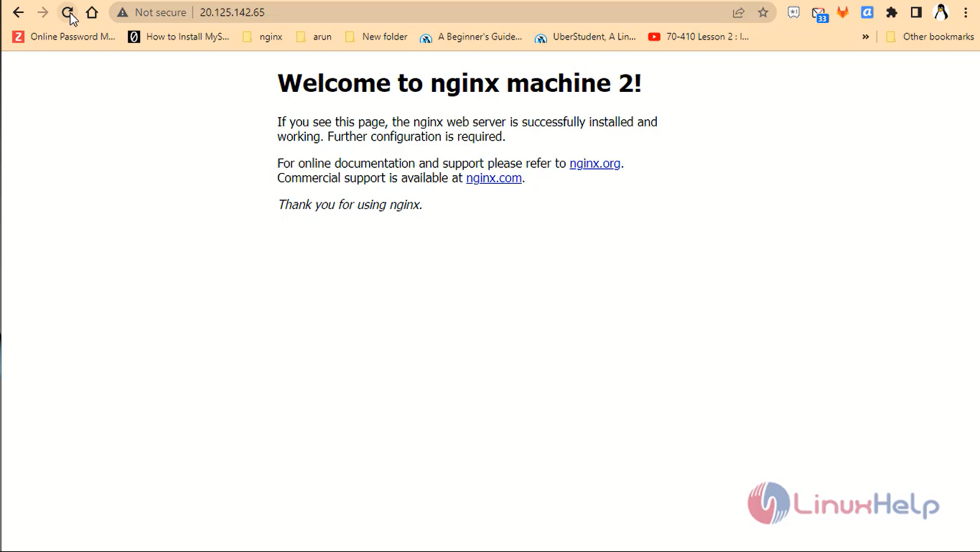This screenshot has width=980, height=552.
Task: Open the browser home page
Action: [92, 12]
